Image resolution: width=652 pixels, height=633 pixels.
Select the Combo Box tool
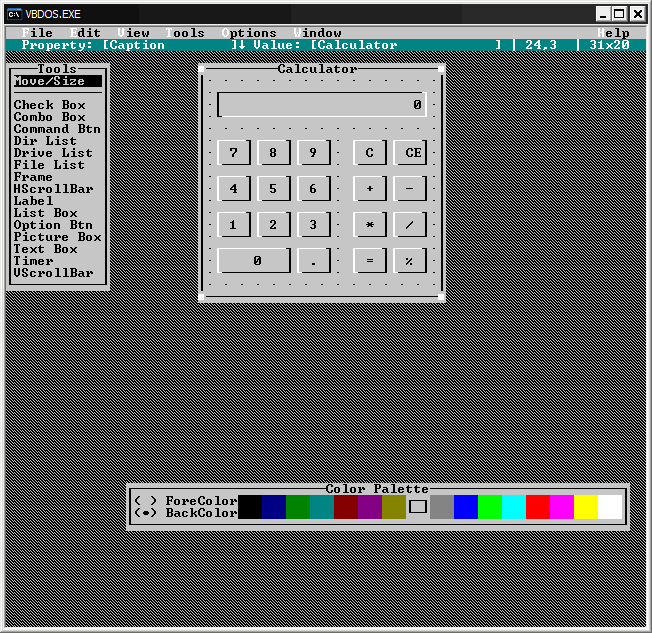49,117
